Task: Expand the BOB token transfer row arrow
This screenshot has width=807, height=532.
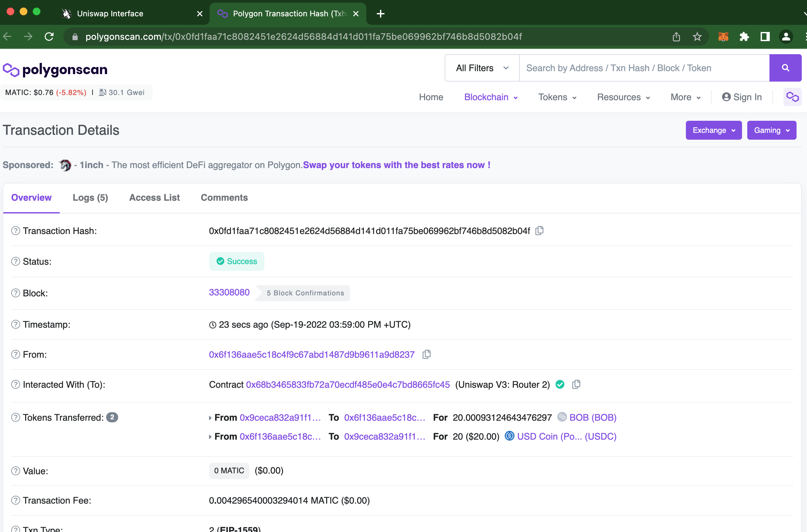Action: click(x=210, y=418)
